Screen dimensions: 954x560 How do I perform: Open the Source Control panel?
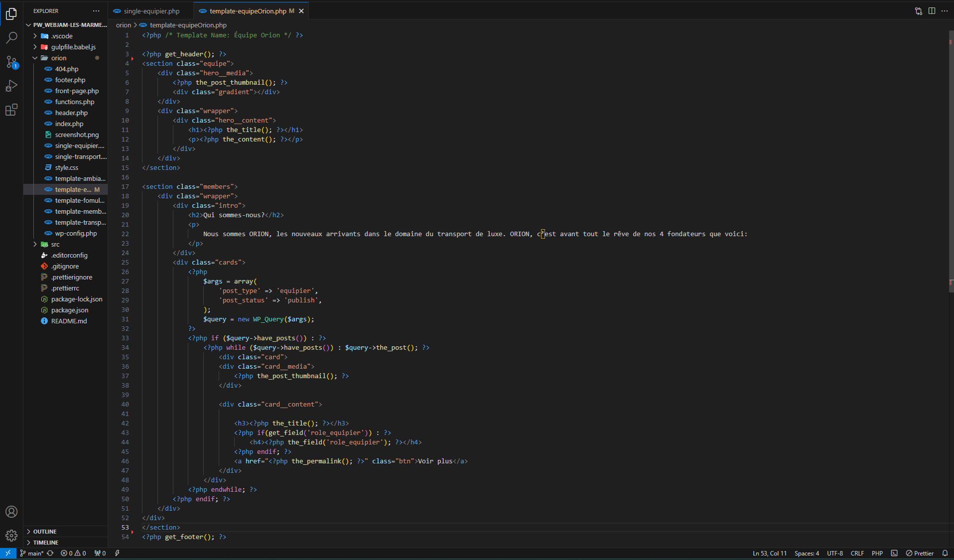[x=11, y=62]
